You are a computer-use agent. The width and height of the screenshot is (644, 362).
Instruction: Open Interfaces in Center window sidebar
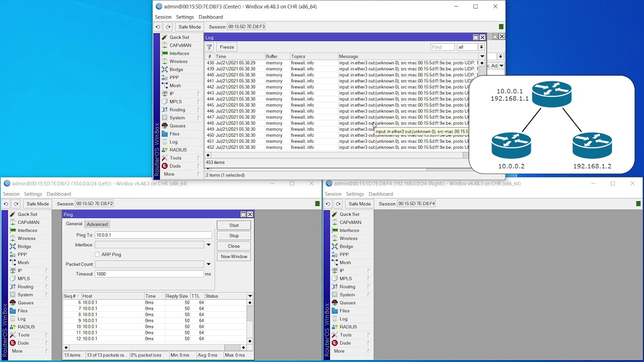(x=179, y=53)
